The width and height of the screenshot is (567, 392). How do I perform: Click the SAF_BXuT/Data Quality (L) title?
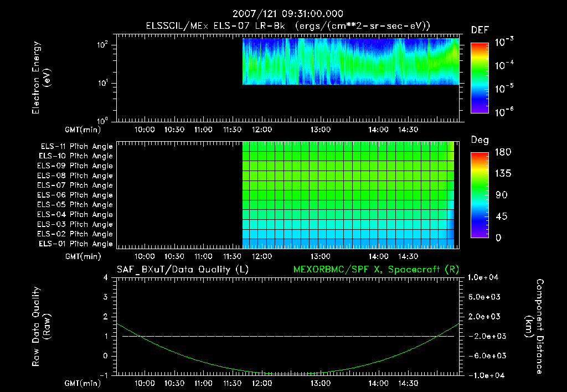(183, 270)
